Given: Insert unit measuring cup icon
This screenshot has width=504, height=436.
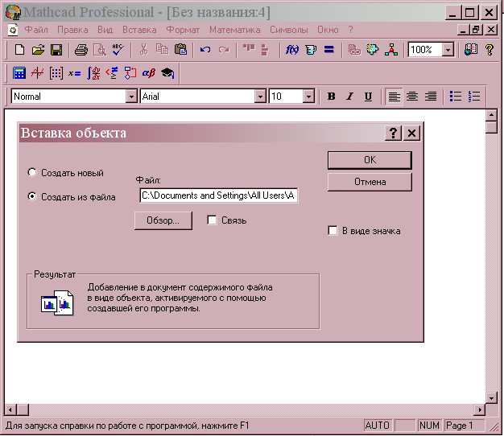Looking at the screenshot, I should click(x=311, y=50).
